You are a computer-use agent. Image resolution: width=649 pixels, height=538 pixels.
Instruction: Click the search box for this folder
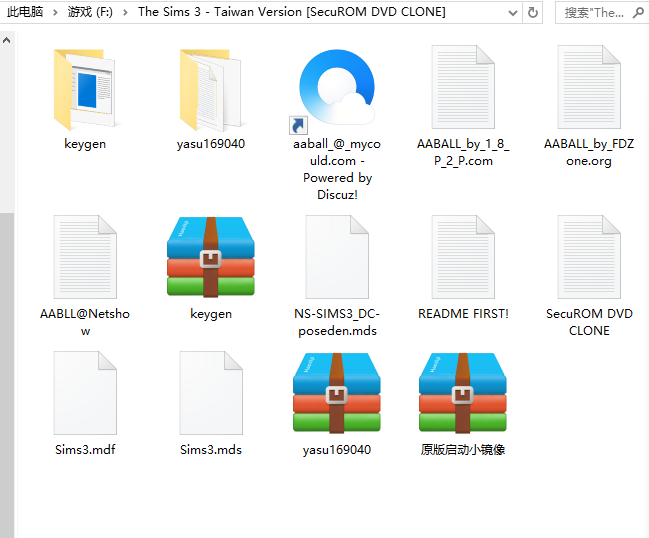pos(600,12)
